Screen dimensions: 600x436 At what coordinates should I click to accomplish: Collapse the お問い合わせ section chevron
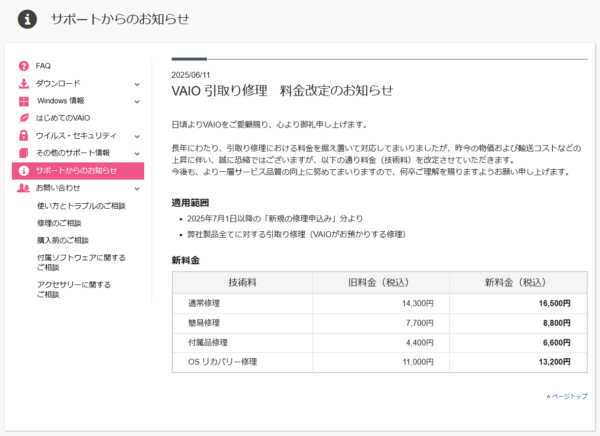click(x=137, y=189)
